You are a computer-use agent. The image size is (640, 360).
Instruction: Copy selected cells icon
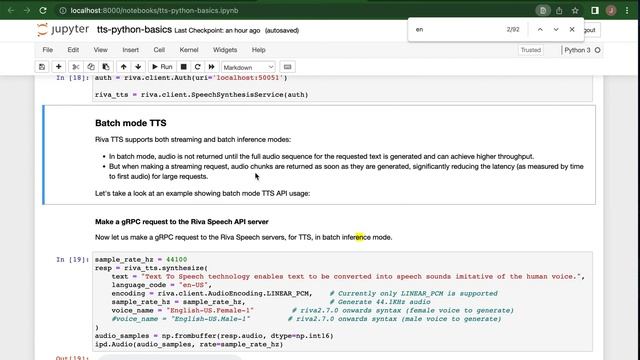coord(91,67)
